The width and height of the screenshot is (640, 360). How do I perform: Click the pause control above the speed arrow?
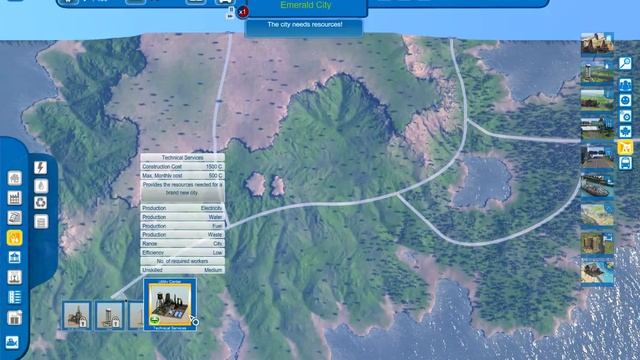[231, 9]
